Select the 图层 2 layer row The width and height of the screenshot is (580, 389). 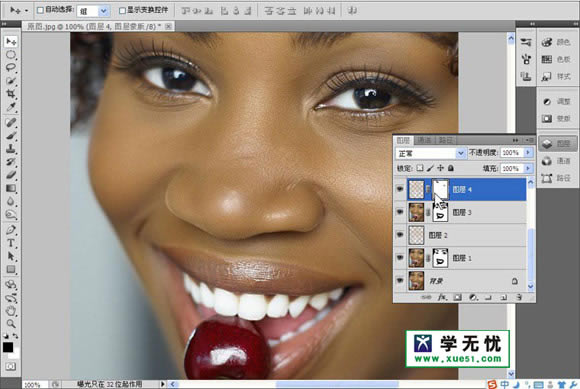[461, 235]
